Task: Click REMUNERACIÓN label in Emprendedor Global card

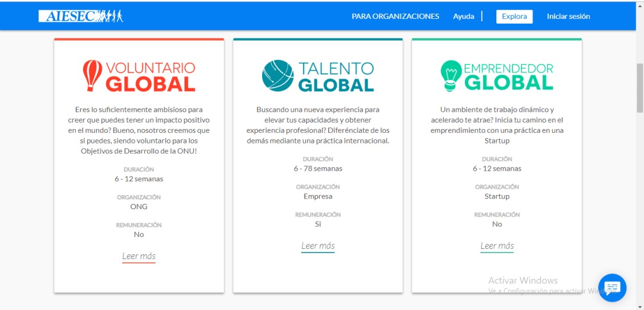Action: pyautogui.click(x=497, y=215)
